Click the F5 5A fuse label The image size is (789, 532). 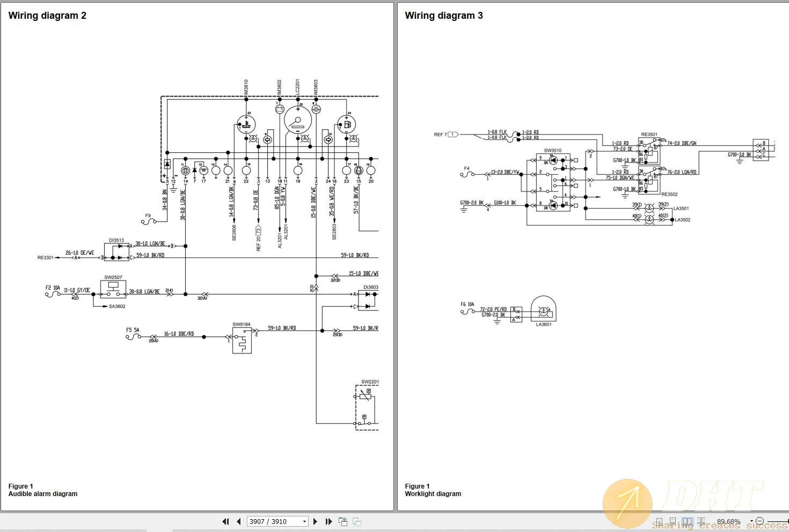(133, 330)
